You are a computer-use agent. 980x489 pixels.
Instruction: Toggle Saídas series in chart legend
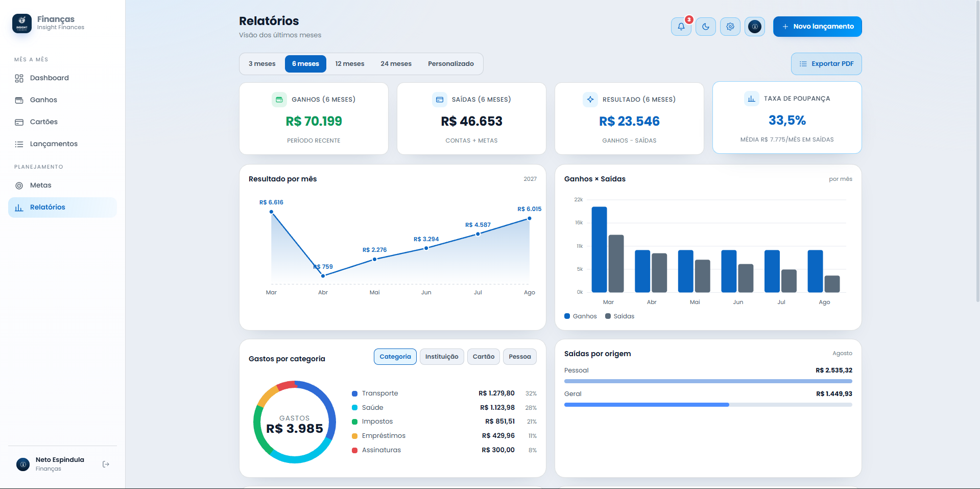[x=620, y=316]
